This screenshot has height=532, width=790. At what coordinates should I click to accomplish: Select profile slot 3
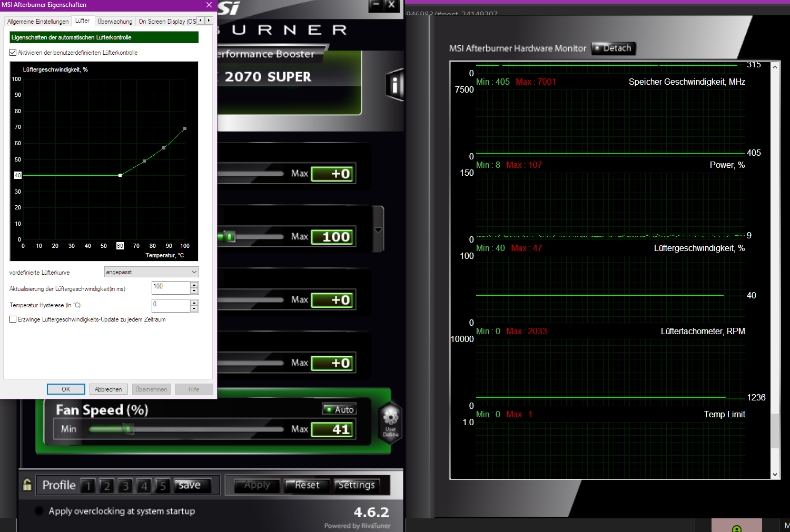point(125,486)
